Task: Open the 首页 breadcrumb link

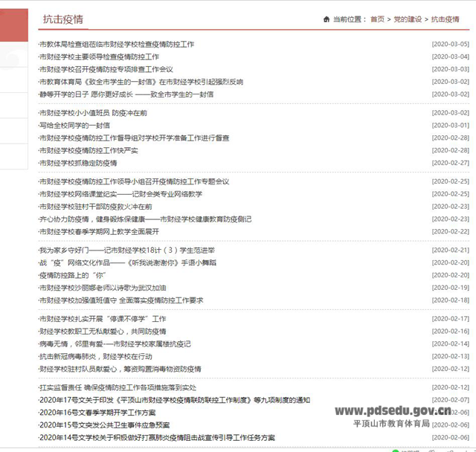Action: click(x=378, y=19)
